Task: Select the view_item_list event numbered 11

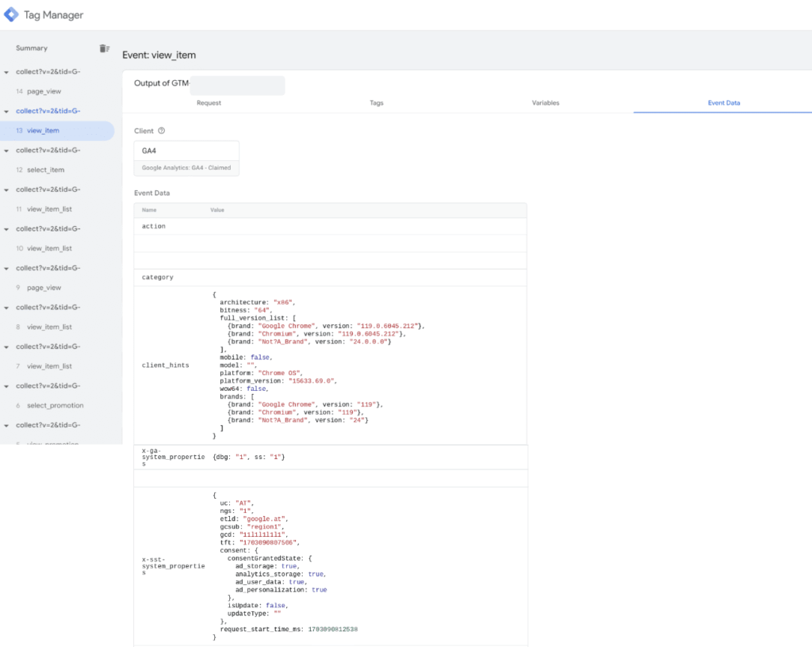Action: (52, 209)
